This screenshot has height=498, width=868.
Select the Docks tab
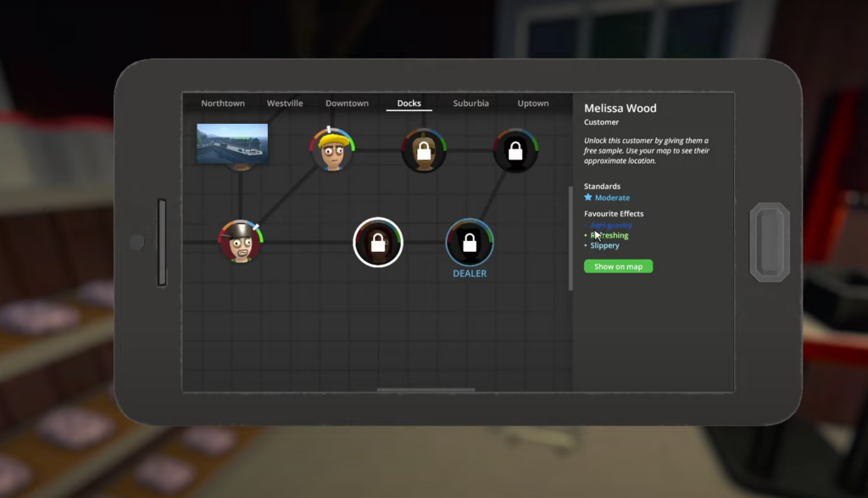409,103
